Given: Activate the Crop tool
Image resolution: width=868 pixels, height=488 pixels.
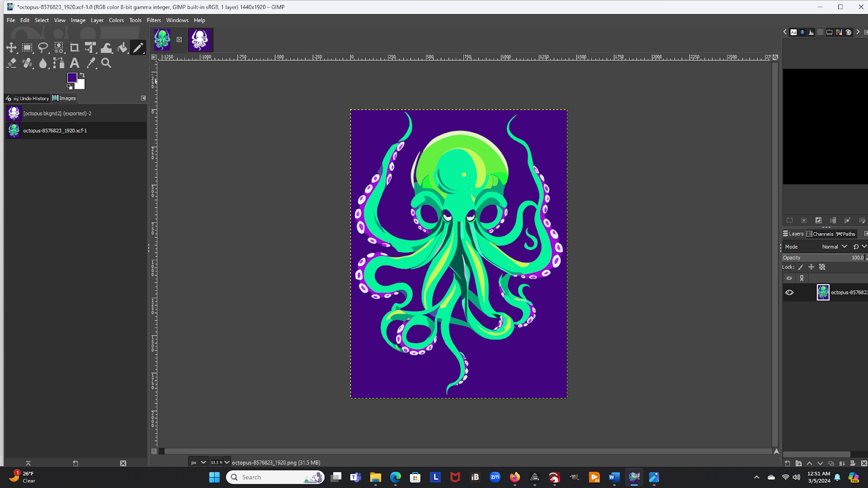Looking at the screenshot, I should click(x=74, y=48).
